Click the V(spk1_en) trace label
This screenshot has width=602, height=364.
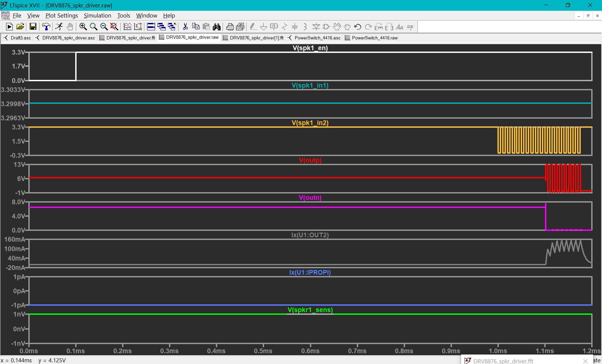click(310, 48)
